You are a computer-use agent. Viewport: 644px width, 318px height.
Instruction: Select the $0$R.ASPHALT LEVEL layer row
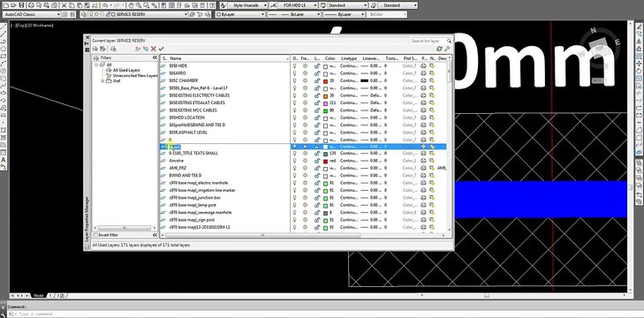188,132
